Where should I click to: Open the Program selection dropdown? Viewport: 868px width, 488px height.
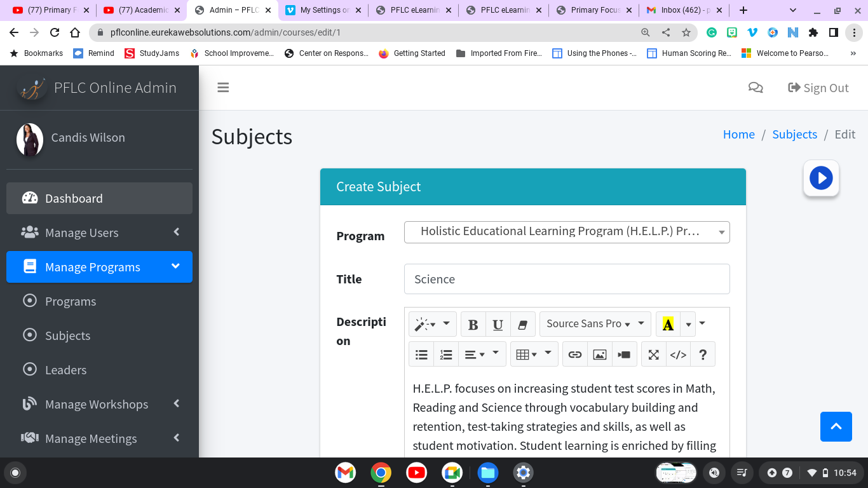[x=567, y=232]
